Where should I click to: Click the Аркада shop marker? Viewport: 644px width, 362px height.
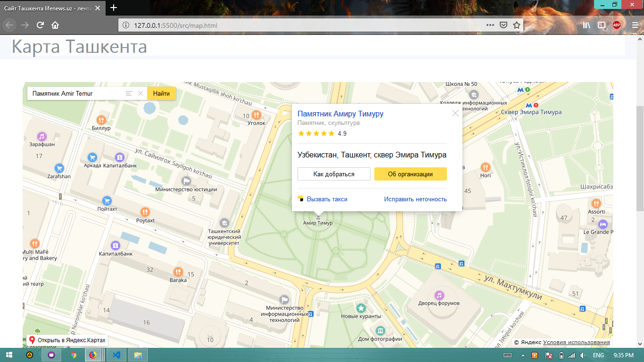click(92, 157)
